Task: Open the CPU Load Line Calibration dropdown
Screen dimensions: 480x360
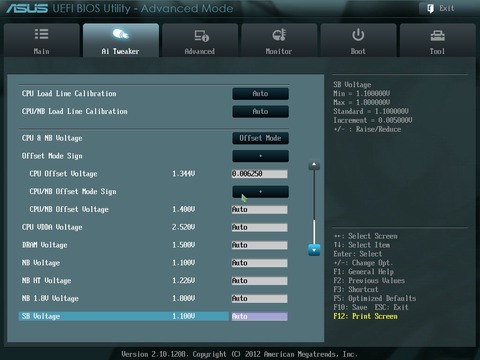Action: point(260,94)
